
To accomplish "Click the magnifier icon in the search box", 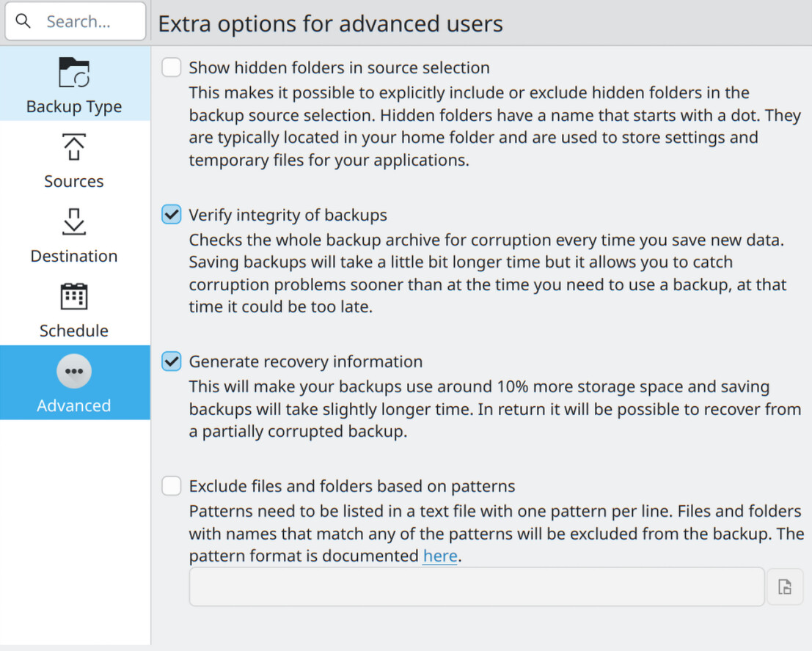I will tap(23, 21).
